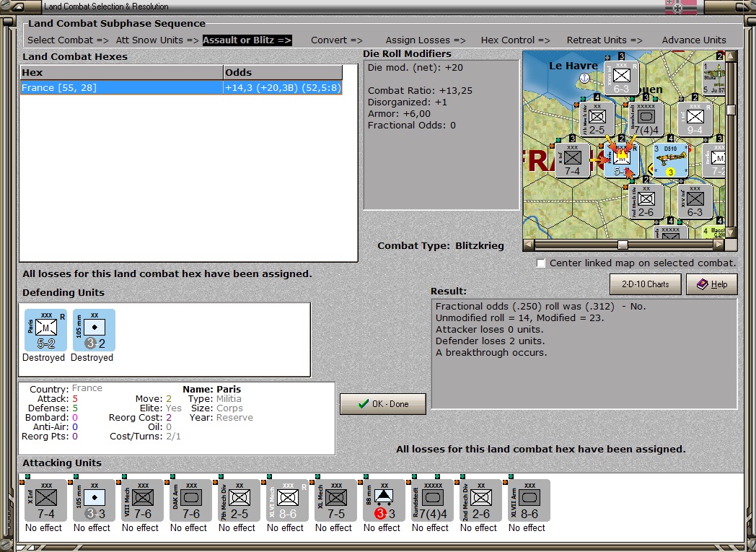Select the 88 mm anti-air attacking unit

(384, 501)
